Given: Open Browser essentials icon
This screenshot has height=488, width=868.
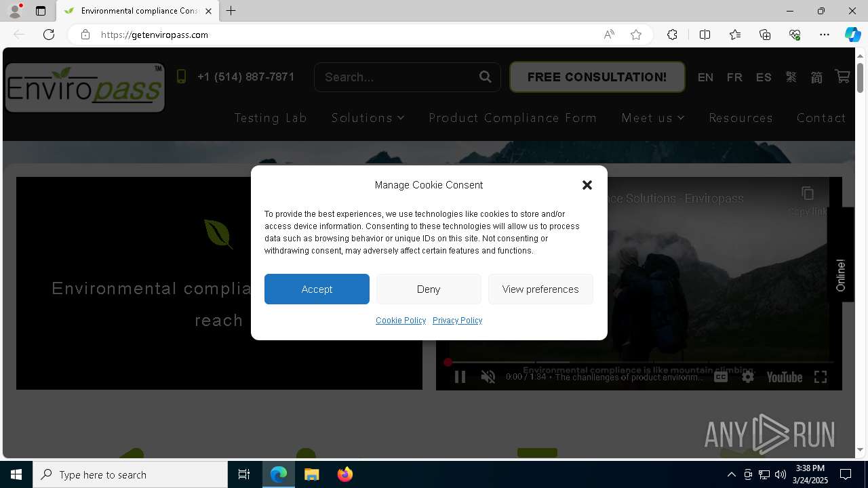Looking at the screenshot, I should click(x=795, y=35).
